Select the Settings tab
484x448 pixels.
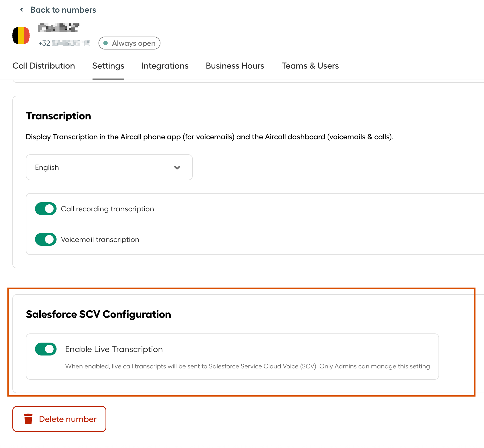coord(108,66)
